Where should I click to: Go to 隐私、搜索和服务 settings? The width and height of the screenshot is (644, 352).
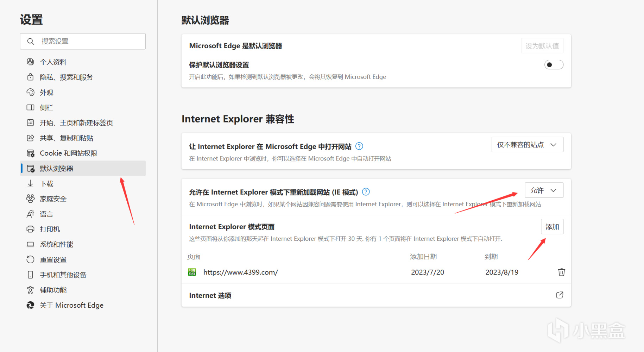(x=83, y=77)
